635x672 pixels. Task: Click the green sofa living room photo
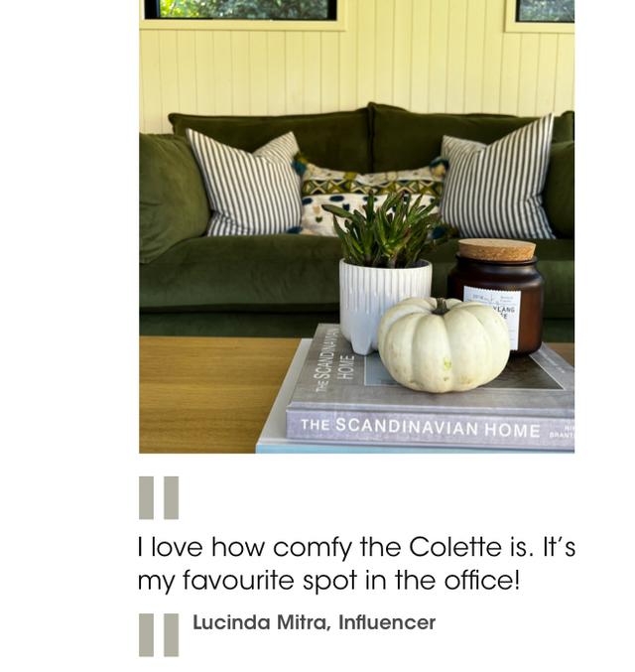(356, 226)
